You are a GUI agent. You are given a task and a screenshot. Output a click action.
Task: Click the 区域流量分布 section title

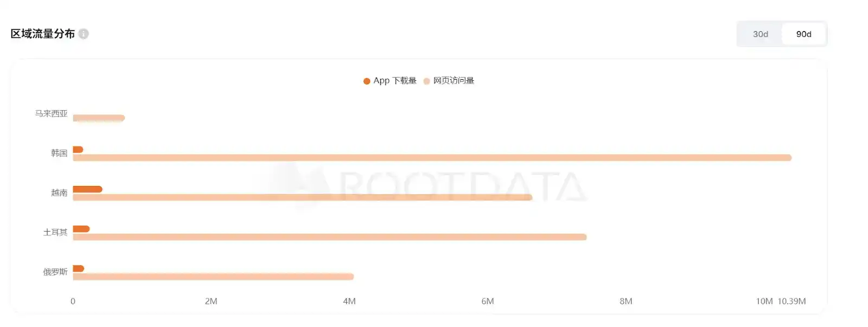[x=43, y=34]
